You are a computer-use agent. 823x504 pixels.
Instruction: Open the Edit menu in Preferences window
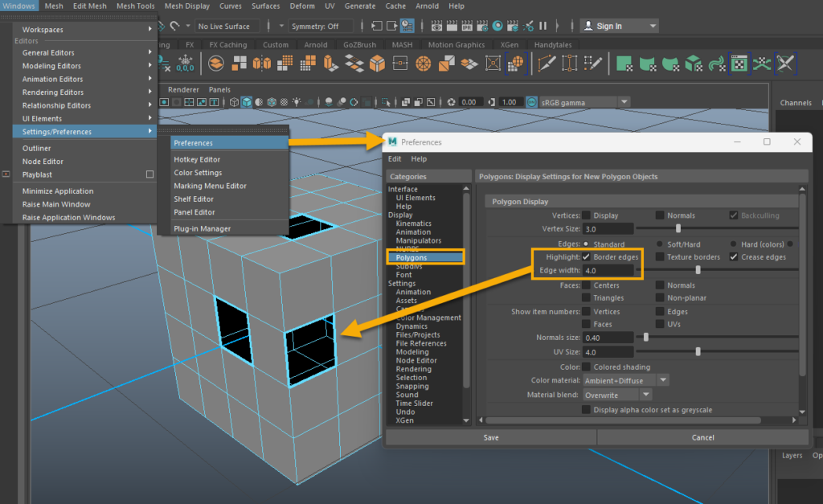tap(394, 158)
